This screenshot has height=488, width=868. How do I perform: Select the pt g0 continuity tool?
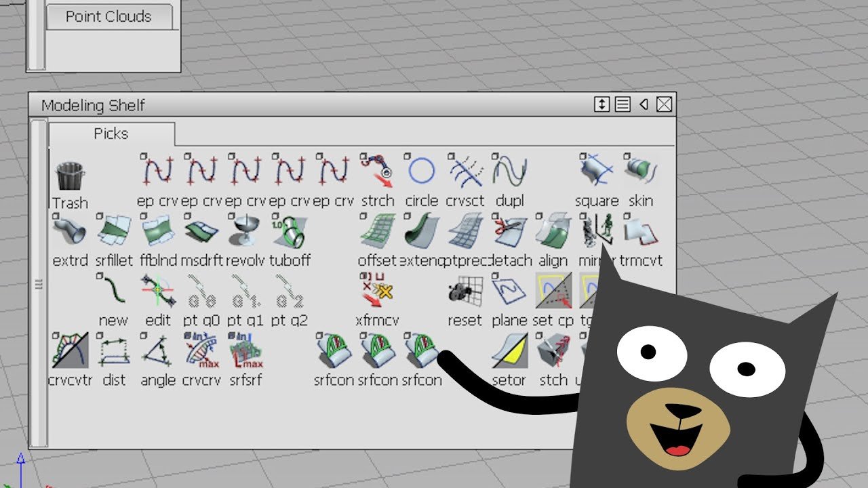point(202,290)
